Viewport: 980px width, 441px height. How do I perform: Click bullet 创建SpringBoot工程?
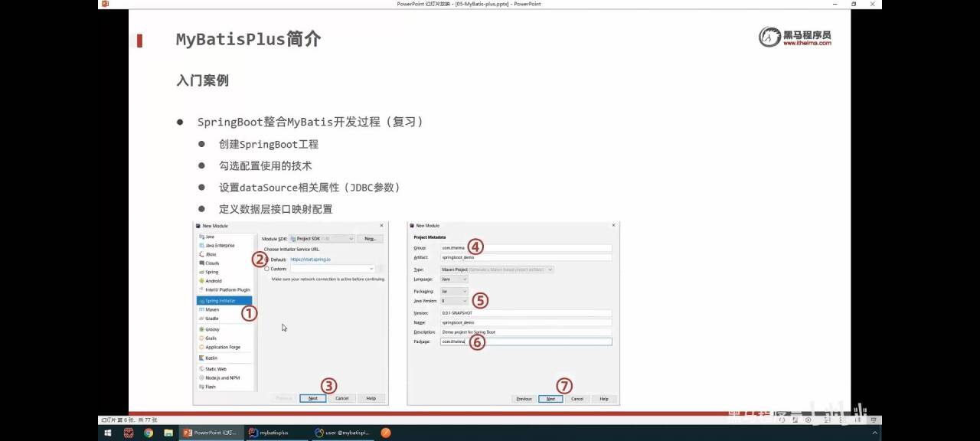[x=269, y=144]
